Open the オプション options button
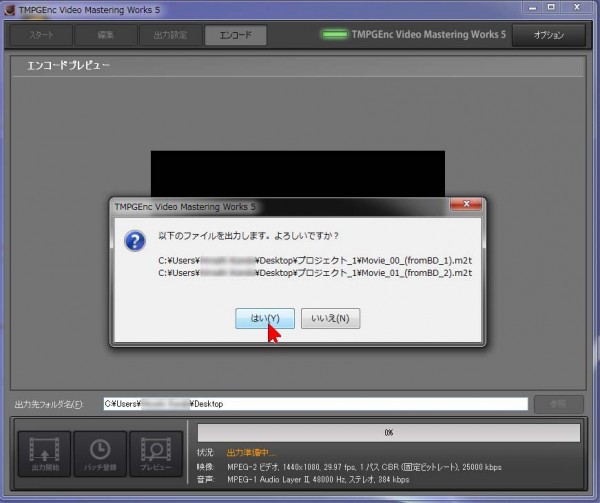 click(x=548, y=36)
